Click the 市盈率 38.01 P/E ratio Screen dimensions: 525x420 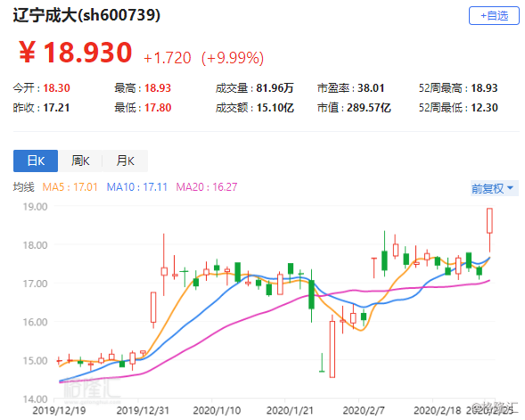(x=350, y=88)
